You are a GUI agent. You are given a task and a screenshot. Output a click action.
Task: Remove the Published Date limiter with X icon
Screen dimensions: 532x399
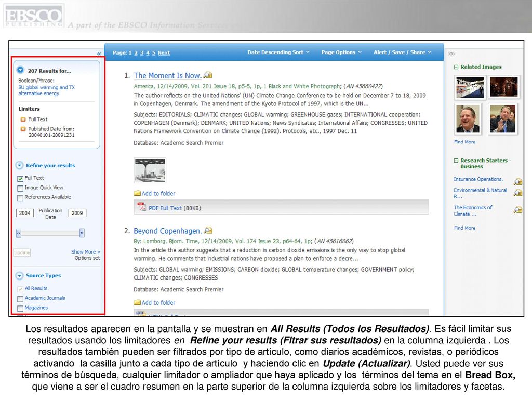[x=23, y=129]
